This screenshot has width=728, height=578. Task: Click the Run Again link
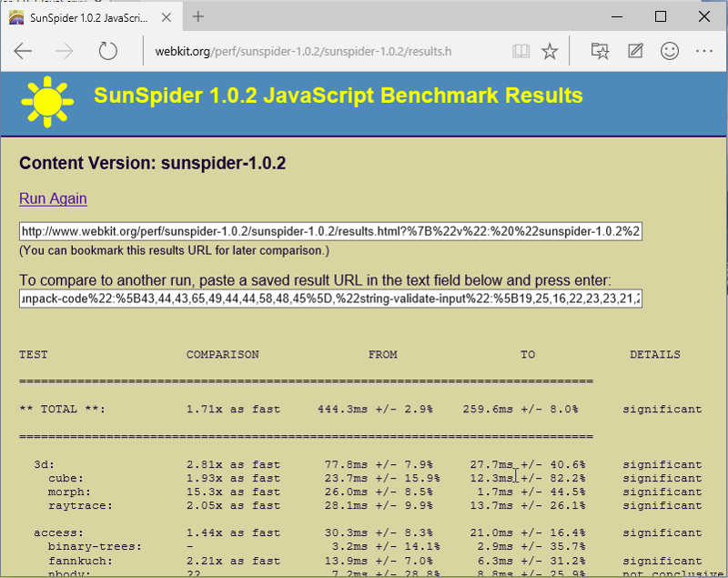(53, 198)
